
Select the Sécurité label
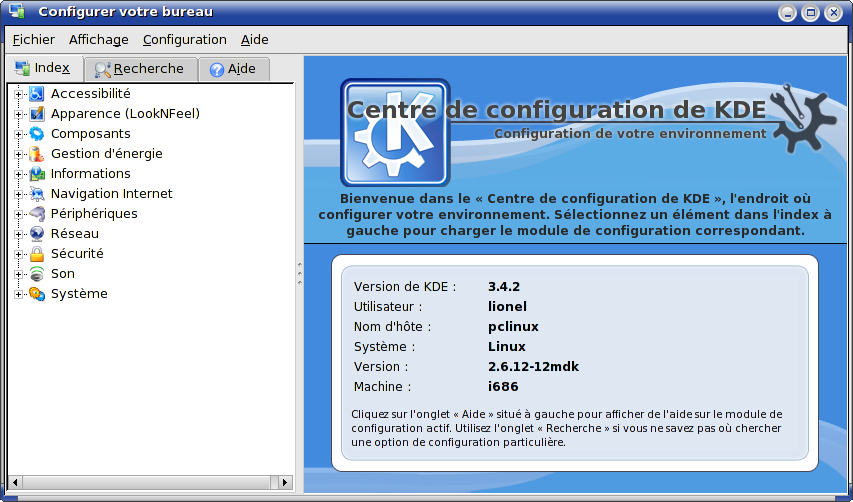pyautogui.click(x=77, y=254)
